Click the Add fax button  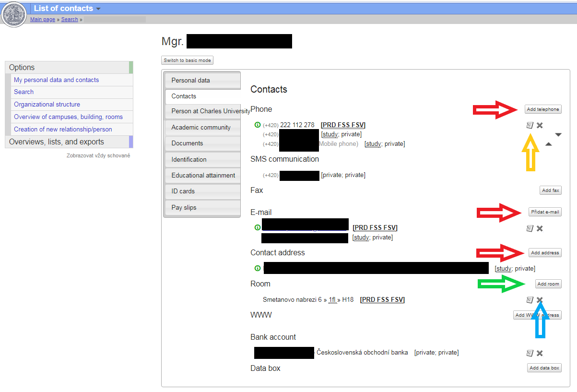tap(551, 190)
